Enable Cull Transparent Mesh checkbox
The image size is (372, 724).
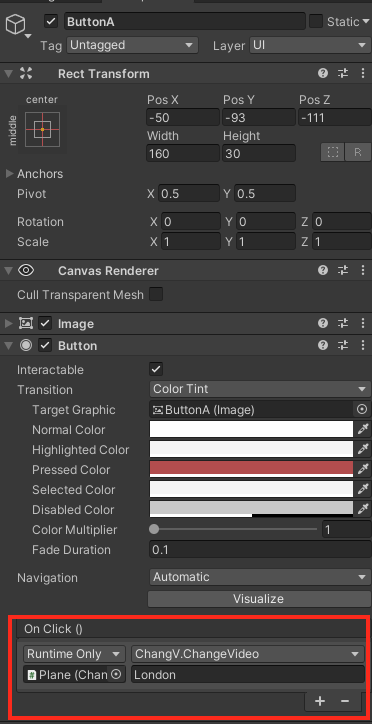[x=156, y=294]
